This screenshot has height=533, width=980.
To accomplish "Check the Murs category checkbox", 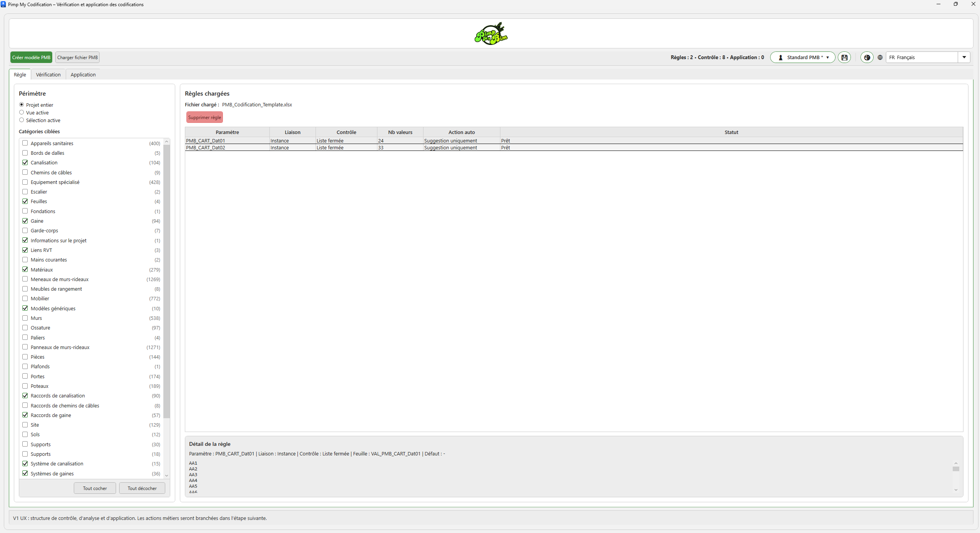I will (25, 318).
